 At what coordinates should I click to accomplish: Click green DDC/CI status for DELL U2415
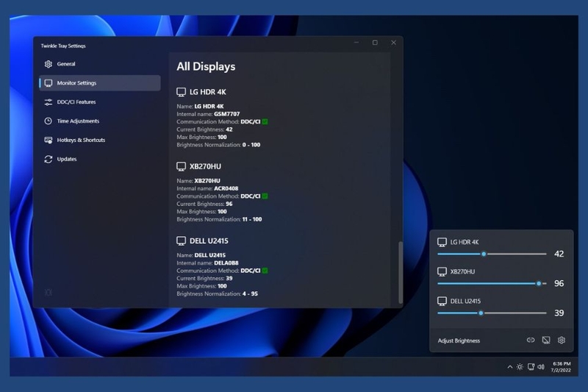click(265, 271)
